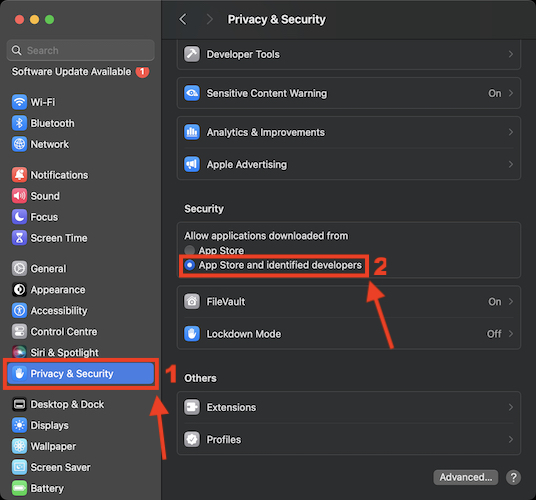
Task: Click the Developer Tools hammer icon
Action: (x=192, y=54)
